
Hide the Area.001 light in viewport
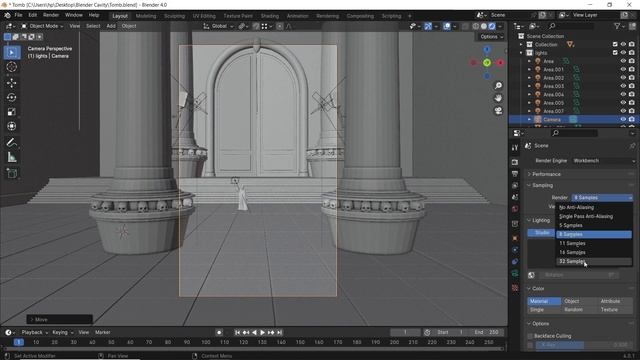[x=623, y=69]
